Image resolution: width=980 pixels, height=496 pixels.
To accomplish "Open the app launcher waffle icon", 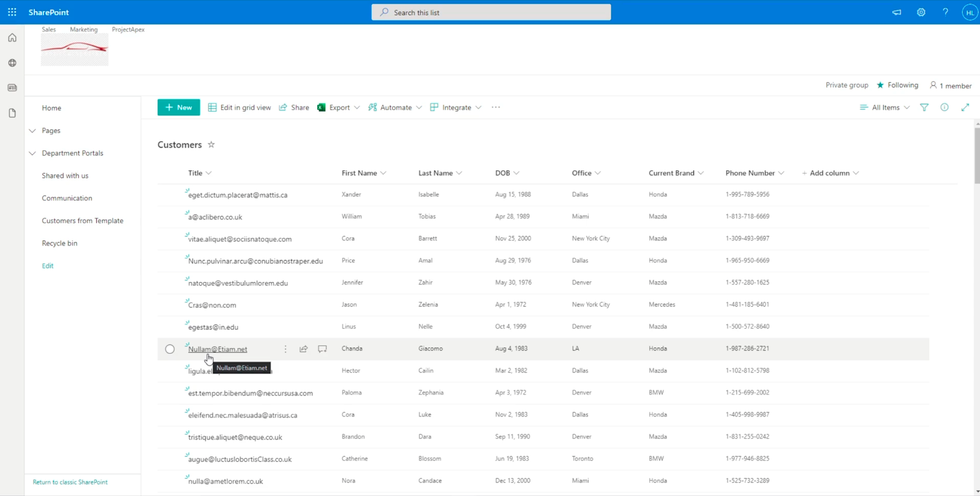I will [x=12, y=12].
